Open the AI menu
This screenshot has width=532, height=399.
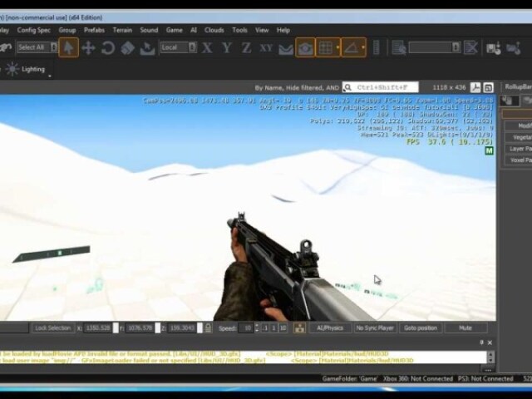[x=194, y=30]
